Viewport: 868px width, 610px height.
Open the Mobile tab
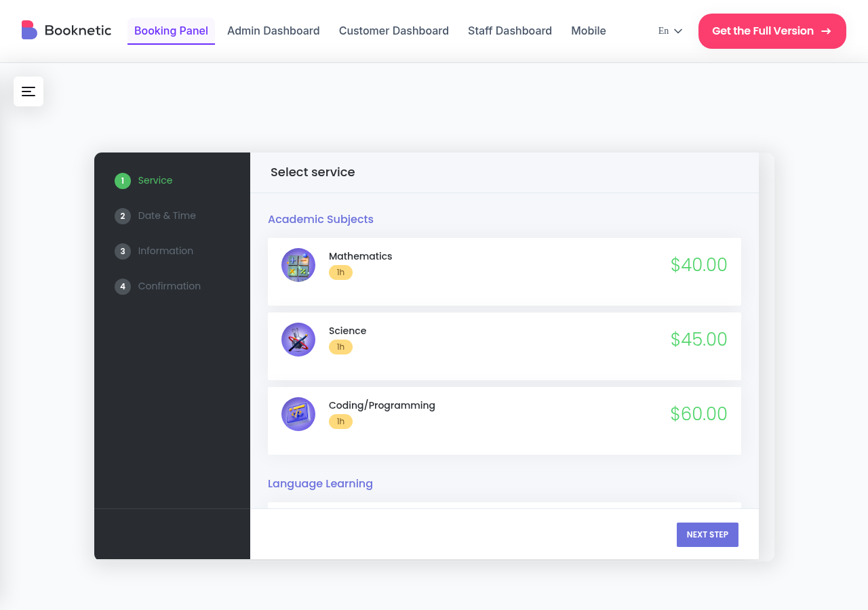click(589, 31)
